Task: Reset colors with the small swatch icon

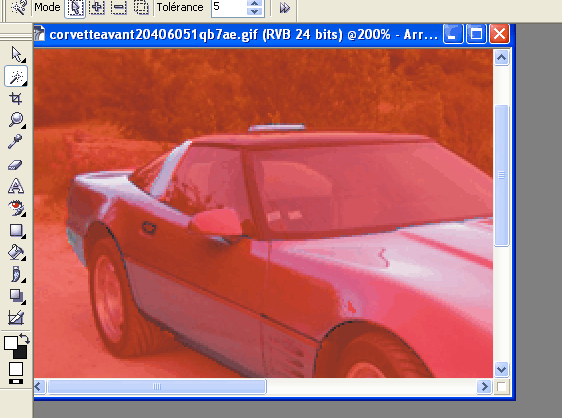Action: pos(16,381)
